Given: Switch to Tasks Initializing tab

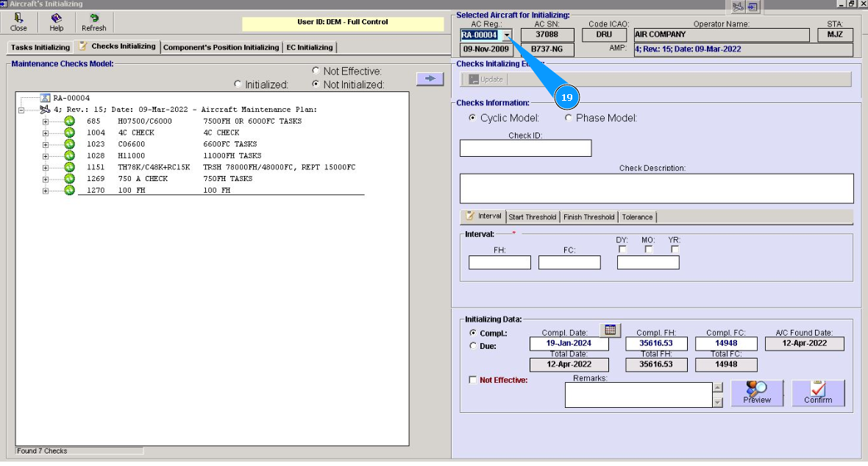Looking at the screenshot, I should coord(40,47).
